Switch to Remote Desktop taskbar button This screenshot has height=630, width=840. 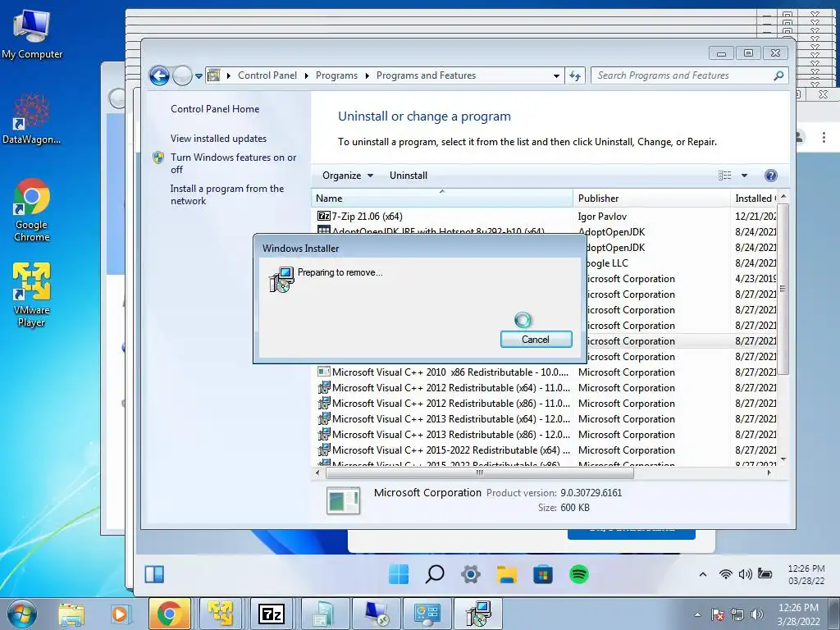[x=376, y=614]
